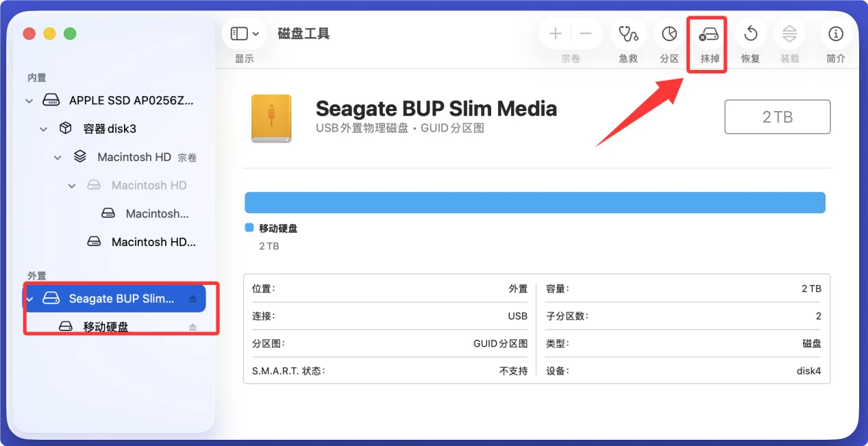Click the 2 TB capacity box

tap(778, 116)
